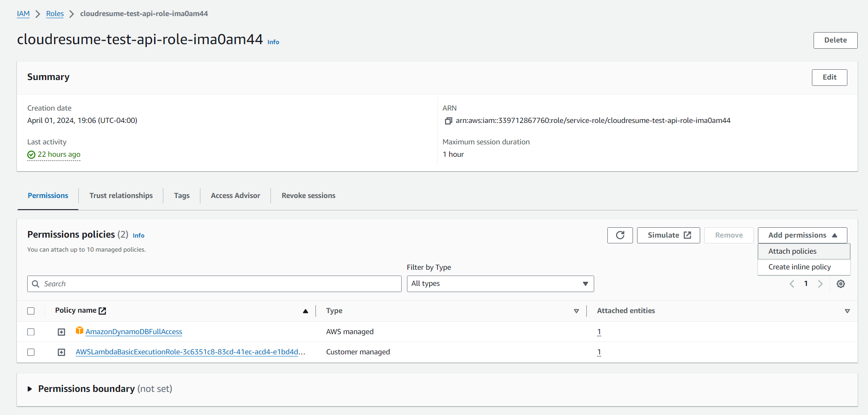Click the Type column header
Screen dimensions: 868x415
tap(334, 311)
